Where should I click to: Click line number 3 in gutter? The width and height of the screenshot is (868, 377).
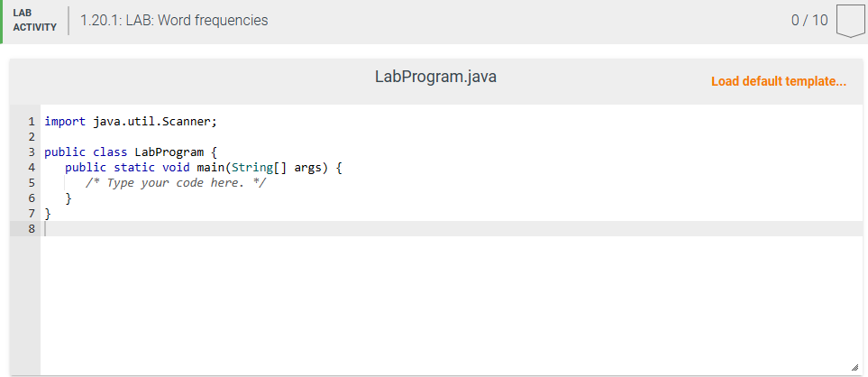[x=32, y=152]
